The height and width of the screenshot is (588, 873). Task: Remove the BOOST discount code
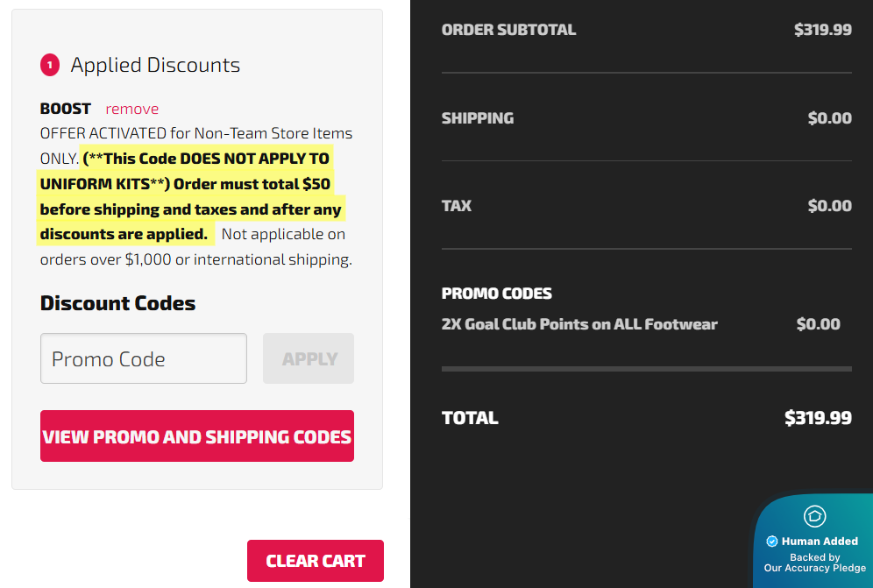point(132,109)
